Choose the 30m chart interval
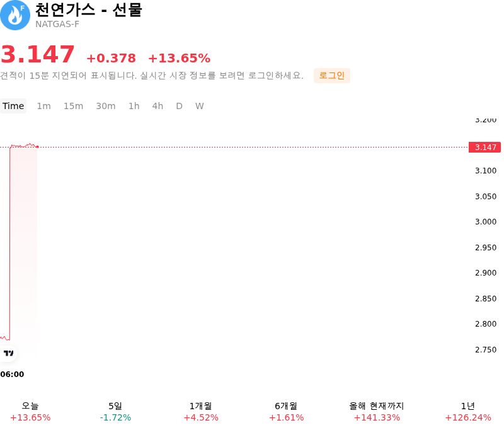Image resolution: width=504 pixels, height=430 pixels. pos(106,106)
